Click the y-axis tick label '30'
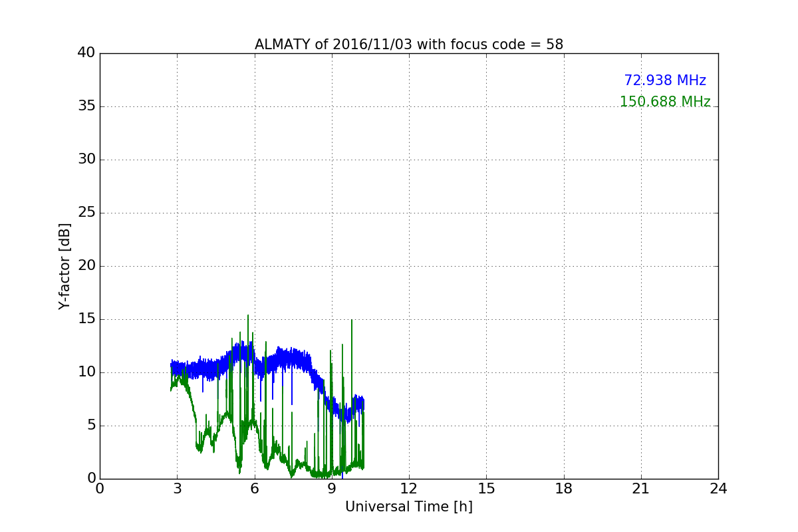This screenshot has width=798, height=532. coord(87,159)
